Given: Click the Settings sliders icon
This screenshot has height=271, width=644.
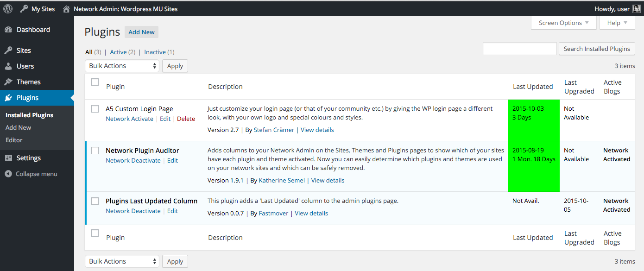Looking at the screenshot, I should pyautogui.click(x=8, y=158).
